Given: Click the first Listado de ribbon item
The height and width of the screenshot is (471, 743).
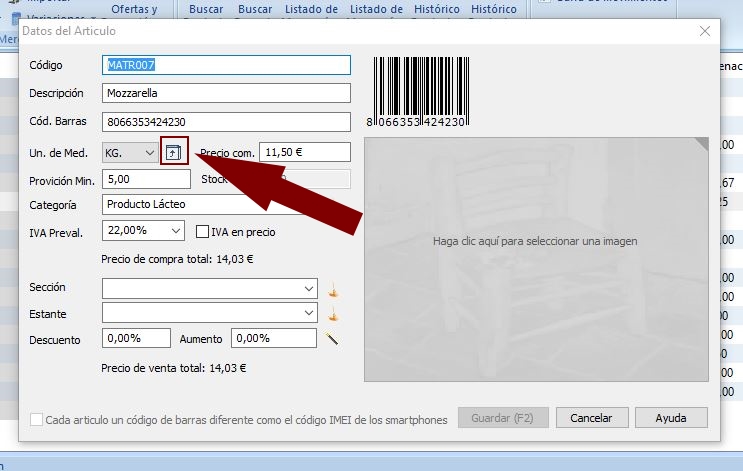Looking at the screenshot, I should point(311,9).
